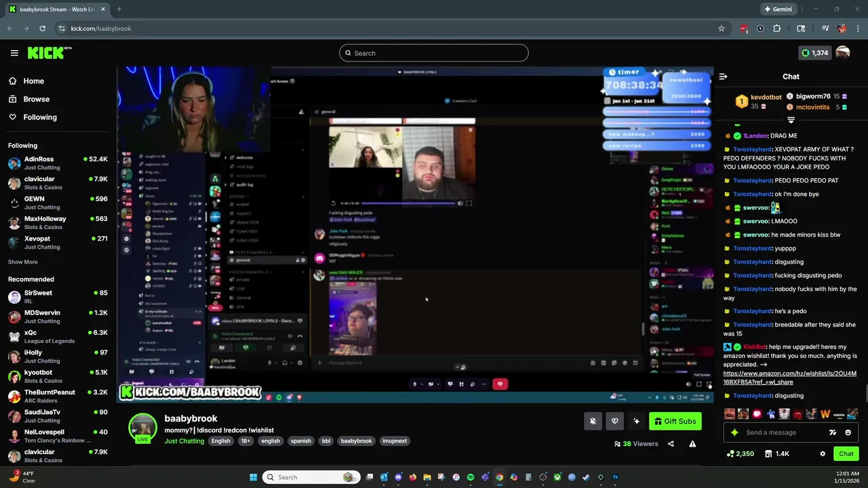Reload the page
The height and width of the screenshot is (488, 868).
point(42,28)
